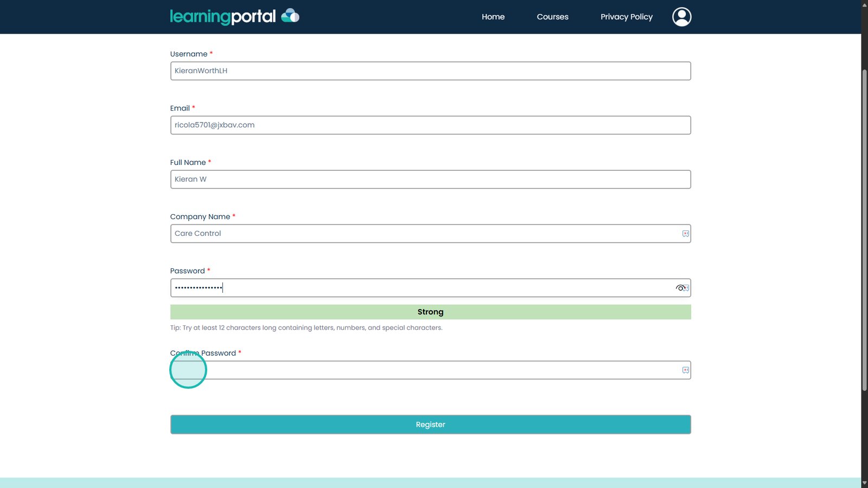Click the cloud logo icon in header

tap(290, 16)
